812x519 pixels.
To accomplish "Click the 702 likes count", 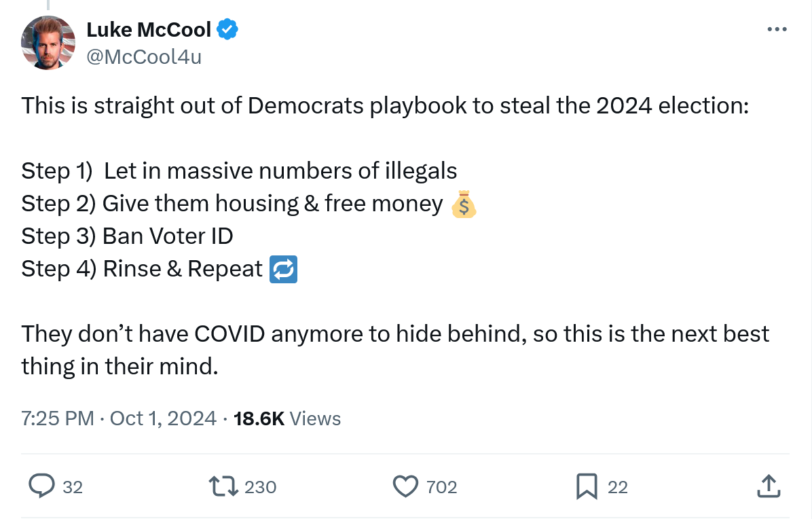I will pyautogui.click(x=441, y=487).
